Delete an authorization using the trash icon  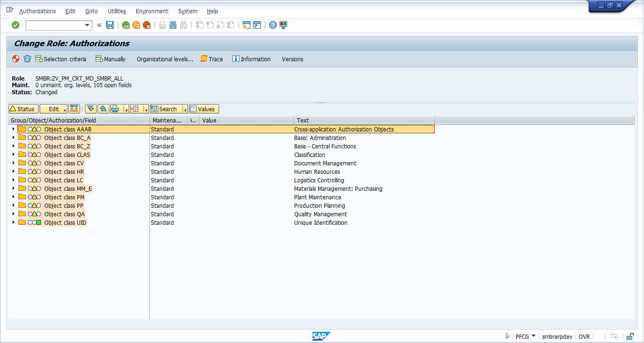[x=27, y=59]
